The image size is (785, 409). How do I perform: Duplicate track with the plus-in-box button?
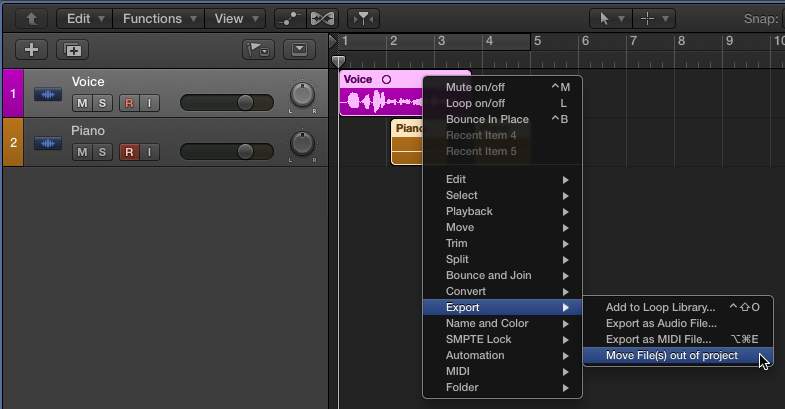pyautogui.click(x=73, y=50)
